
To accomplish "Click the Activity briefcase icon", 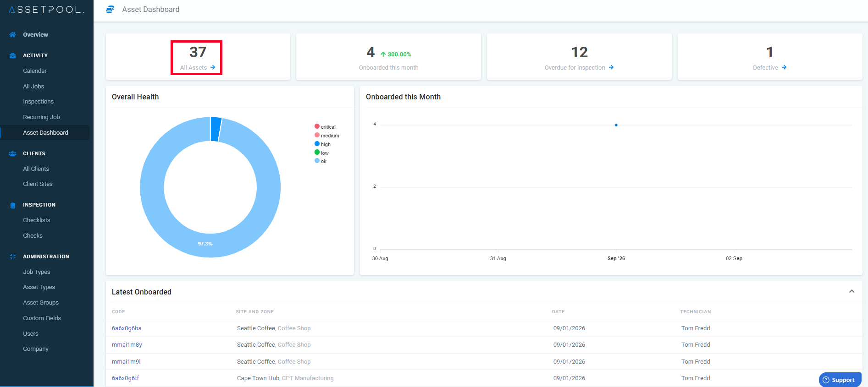I will [12, 55].
